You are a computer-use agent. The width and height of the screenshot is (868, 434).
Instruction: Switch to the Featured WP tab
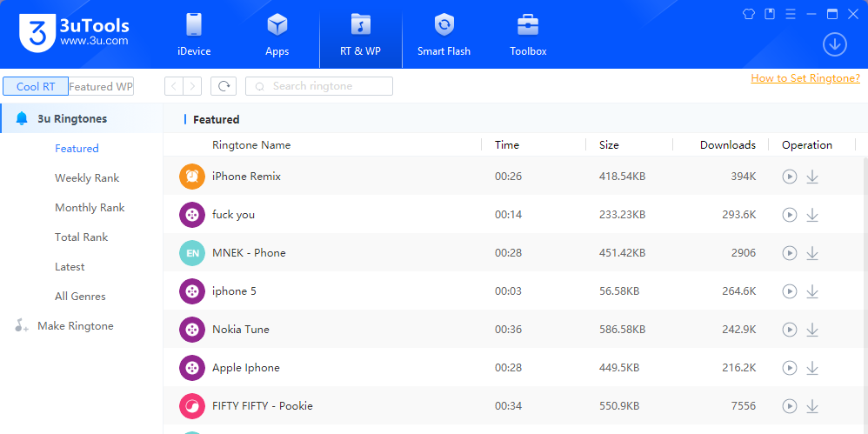click(101, 86)
